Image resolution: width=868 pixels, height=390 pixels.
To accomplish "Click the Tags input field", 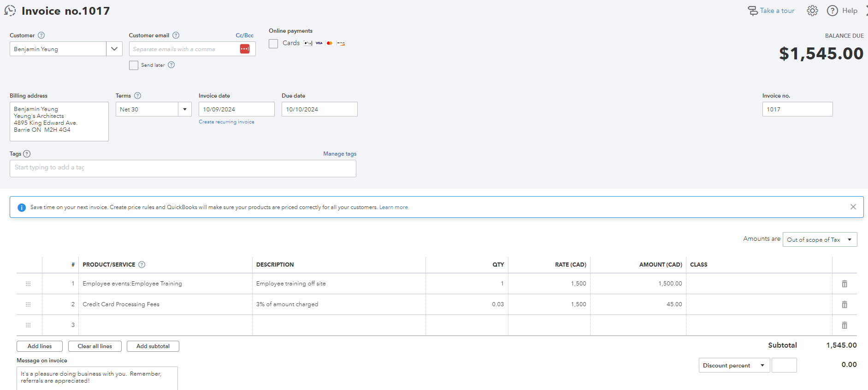I will (183, 169).
